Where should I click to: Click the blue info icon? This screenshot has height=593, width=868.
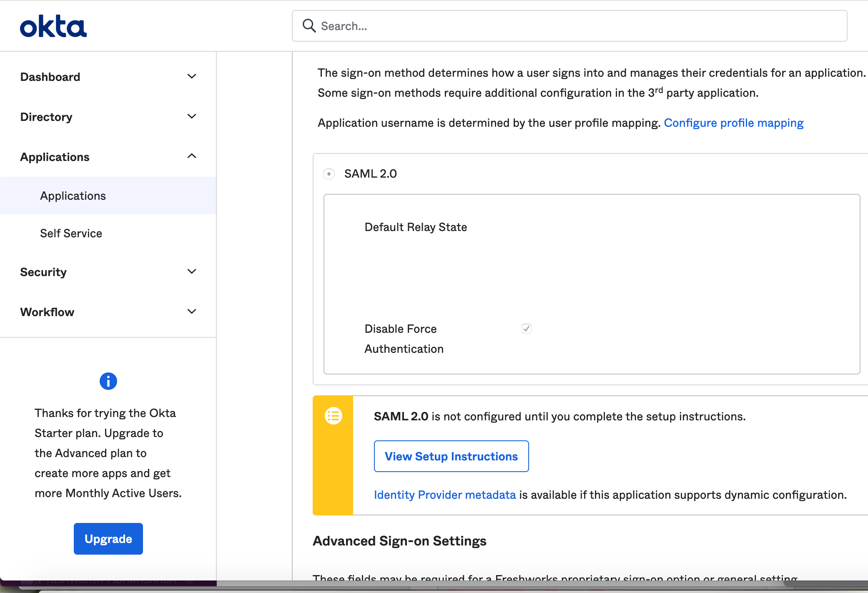tap(108, 381)
